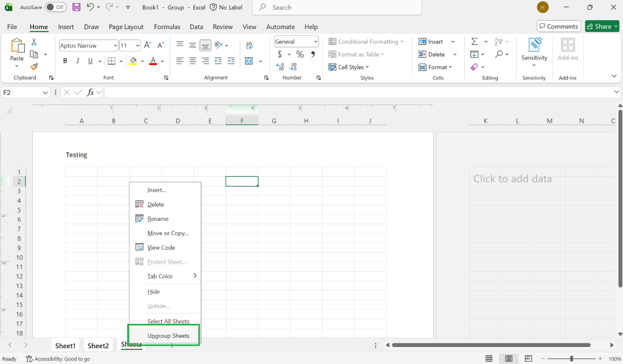
Task: Apply Bold formatting
Action: click(65, 61)
